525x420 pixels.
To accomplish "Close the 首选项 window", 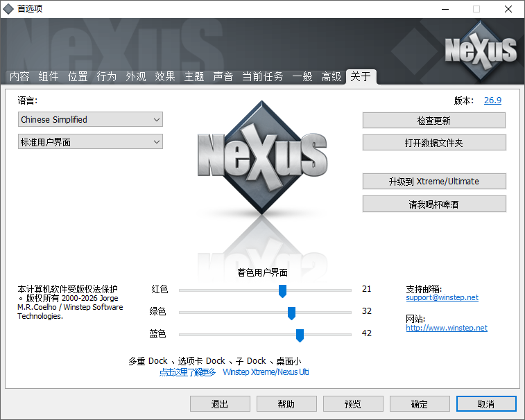I will pos(508,9).
